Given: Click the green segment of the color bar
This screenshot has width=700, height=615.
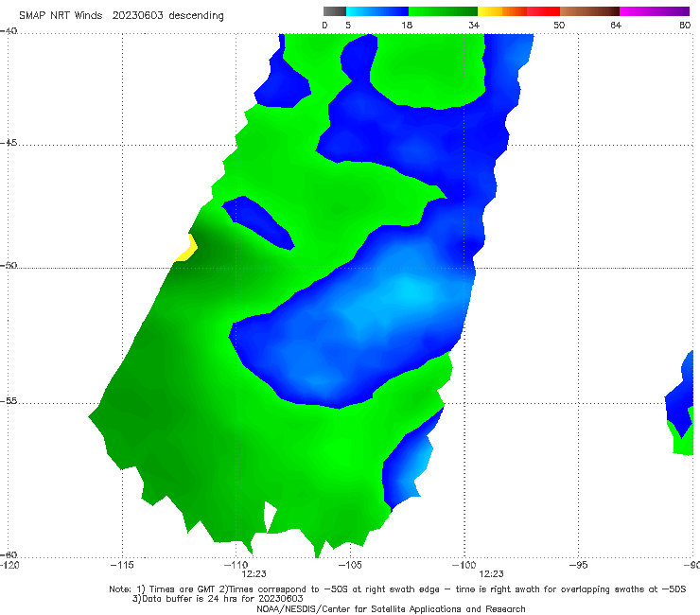Looking at the screenshot, I should 443,11.
